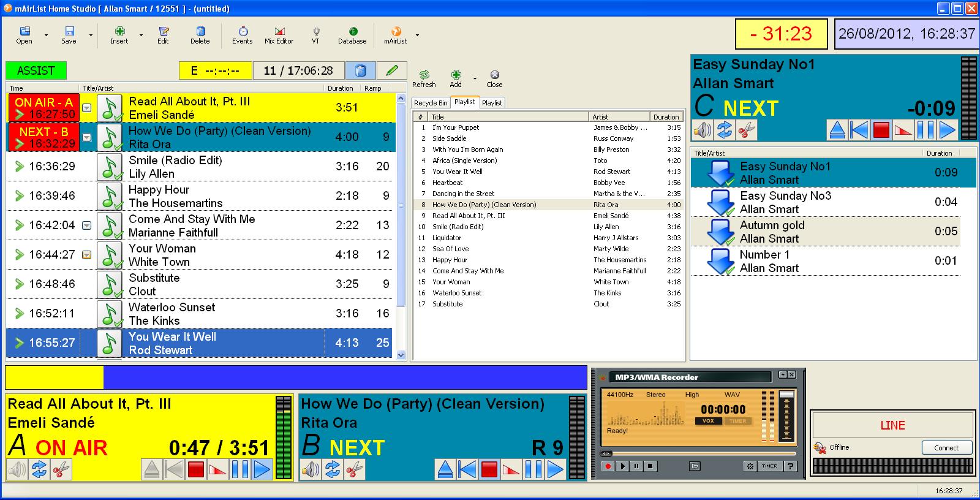Toggle PFL speaker on player B
980x500 pixels.
click(x=311, y=470)
